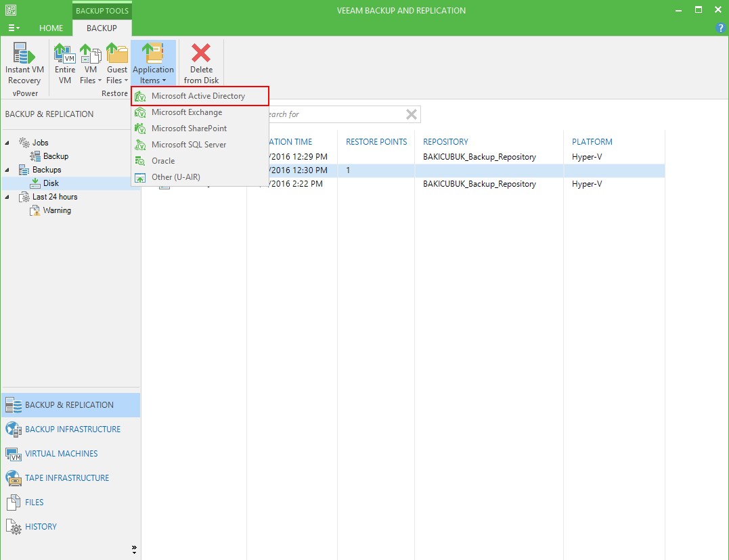Click the Virtual Machines monitor icon
Viewport: 729px width, 560px height.
14,454
